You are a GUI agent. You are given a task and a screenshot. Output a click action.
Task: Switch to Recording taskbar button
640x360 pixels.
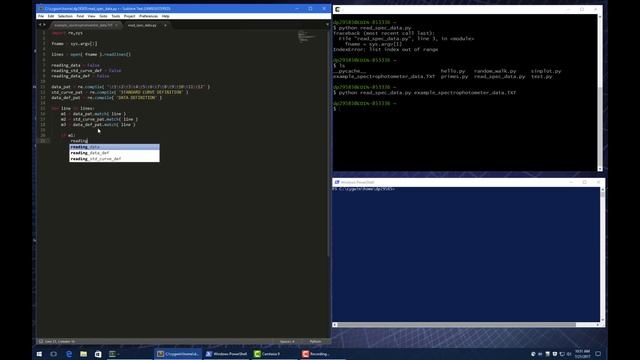pos(323,354)
